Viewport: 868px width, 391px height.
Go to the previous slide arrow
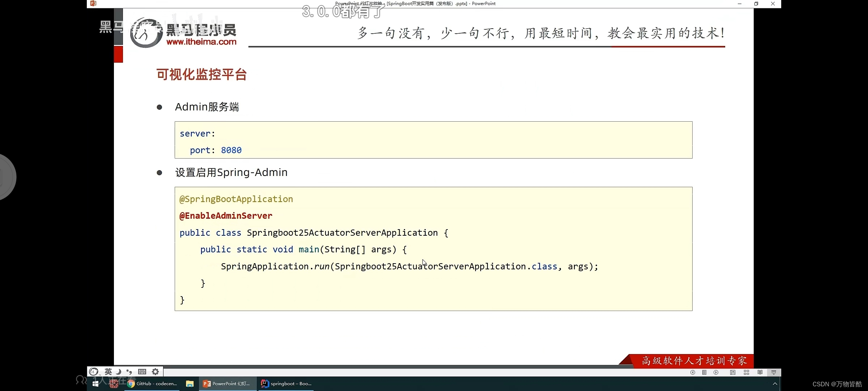(693, 372)
